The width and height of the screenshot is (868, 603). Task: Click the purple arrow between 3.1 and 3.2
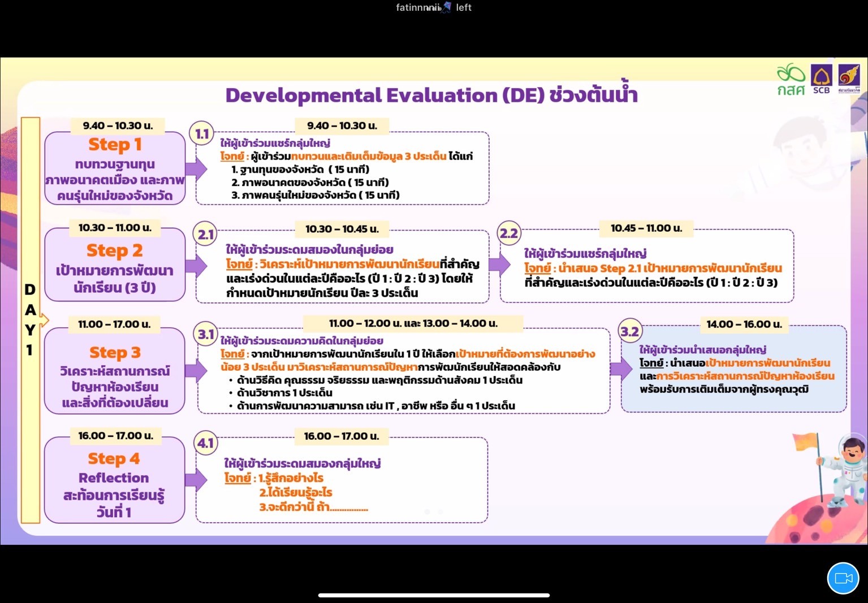click(x=621, y=370)
